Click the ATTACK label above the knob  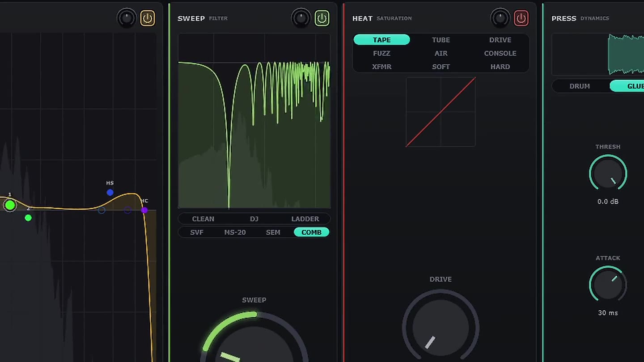click(x=608, y=258)
